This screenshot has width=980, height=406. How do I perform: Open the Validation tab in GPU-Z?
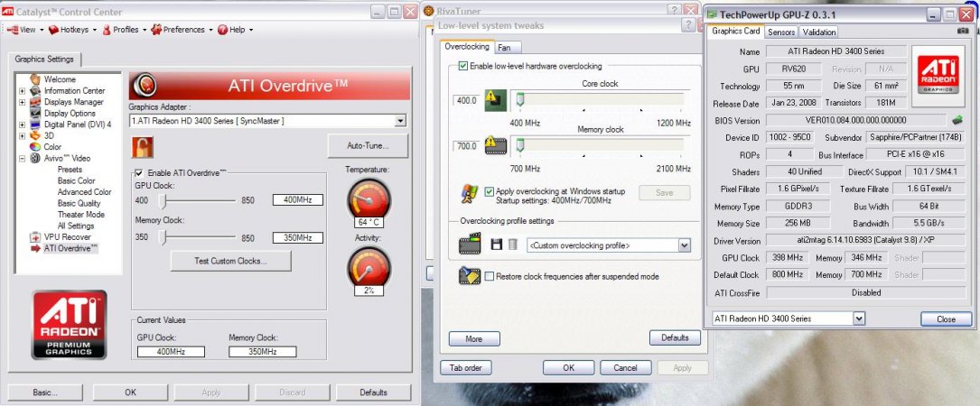pyautogui.click(x=818, y=32)
